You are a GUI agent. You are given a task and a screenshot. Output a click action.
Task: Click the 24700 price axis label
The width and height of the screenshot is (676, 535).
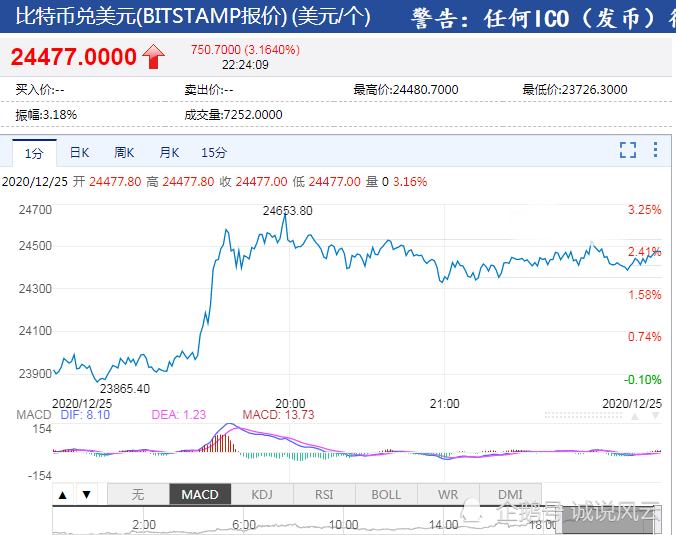coord(35,210)
